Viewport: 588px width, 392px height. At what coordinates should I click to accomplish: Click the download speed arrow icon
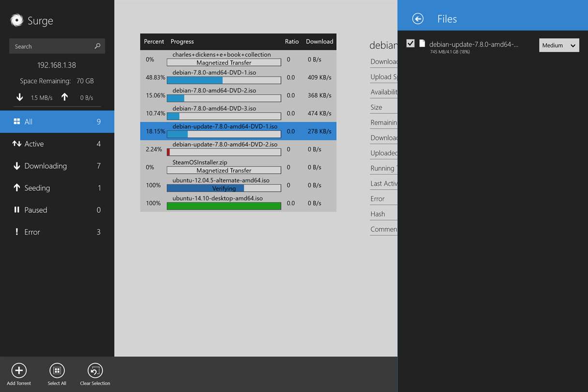click(x=20, y=97)
